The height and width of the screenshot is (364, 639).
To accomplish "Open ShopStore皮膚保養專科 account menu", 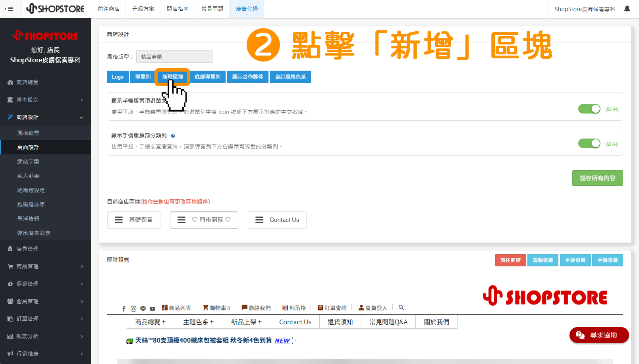I will click(585, 9).
